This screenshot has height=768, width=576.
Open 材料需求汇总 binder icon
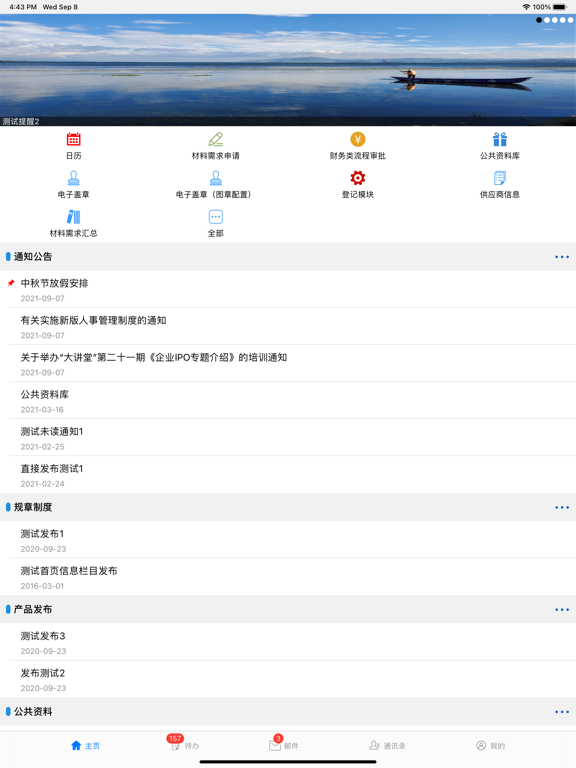point(73,217)
